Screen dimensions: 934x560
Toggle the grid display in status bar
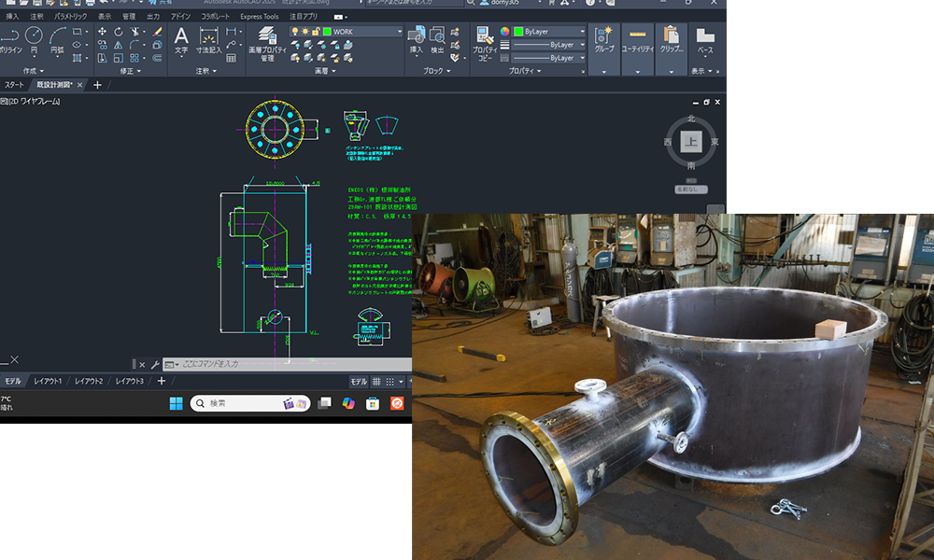tap(376, 382)
